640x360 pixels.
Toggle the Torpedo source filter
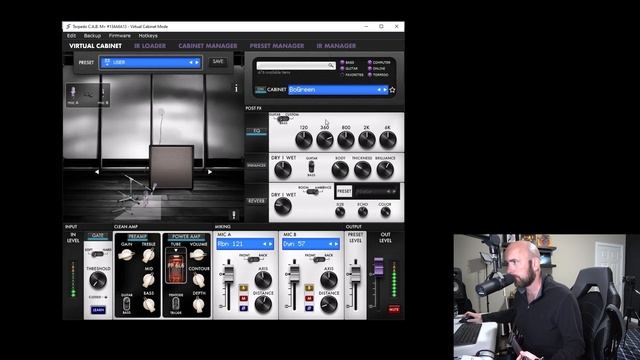pos(369,75)
